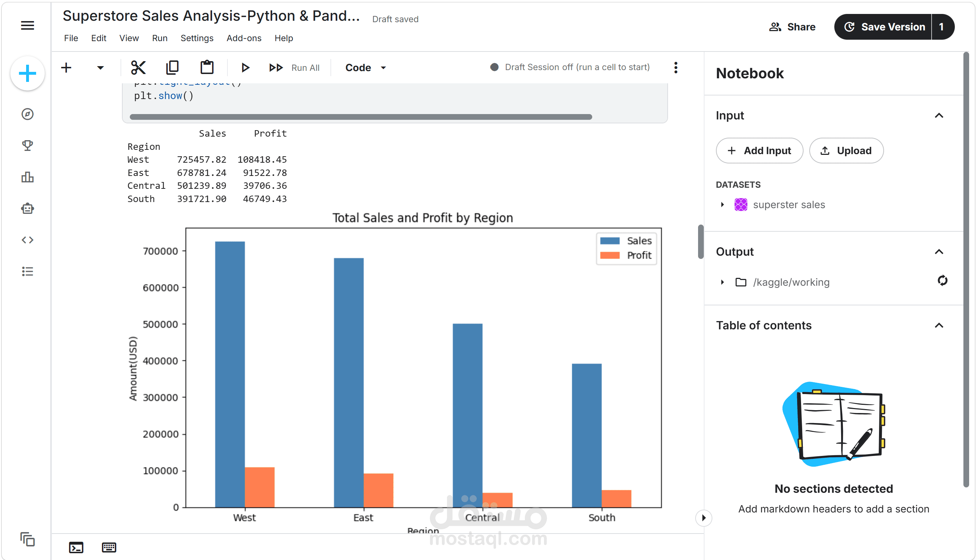Click the blue Sales legend swatch
Image resolution: width=977 pixels, height=560 pixels.
coord(610,241)
